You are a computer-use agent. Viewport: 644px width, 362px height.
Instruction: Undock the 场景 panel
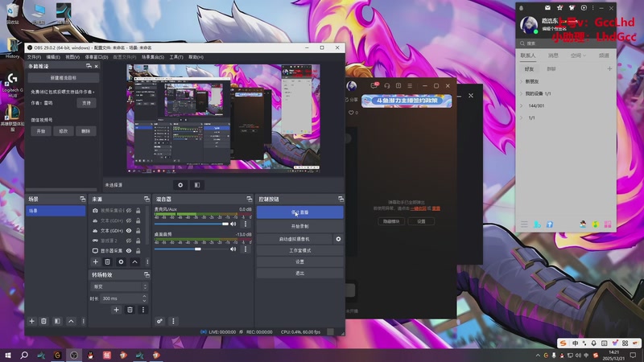(83, 199)
